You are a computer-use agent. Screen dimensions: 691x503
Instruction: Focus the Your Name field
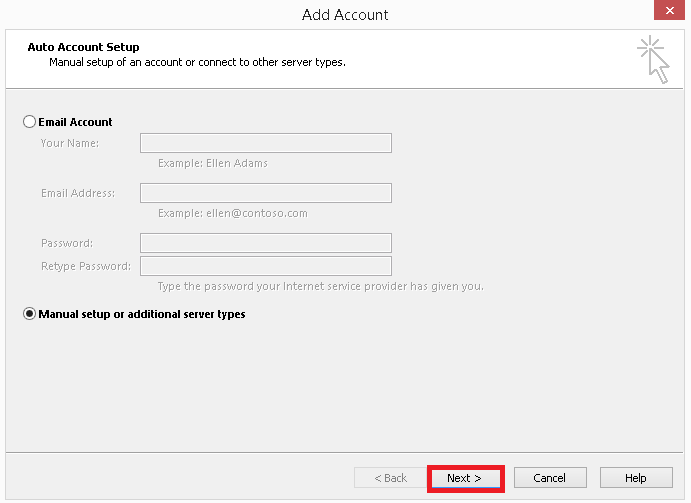click(266, 143)
